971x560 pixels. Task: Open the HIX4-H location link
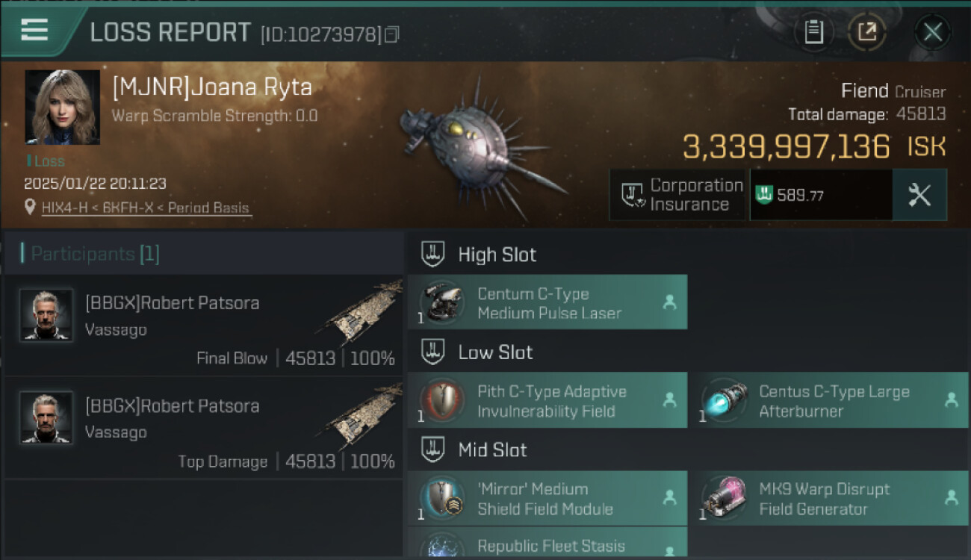coord(146,208)
